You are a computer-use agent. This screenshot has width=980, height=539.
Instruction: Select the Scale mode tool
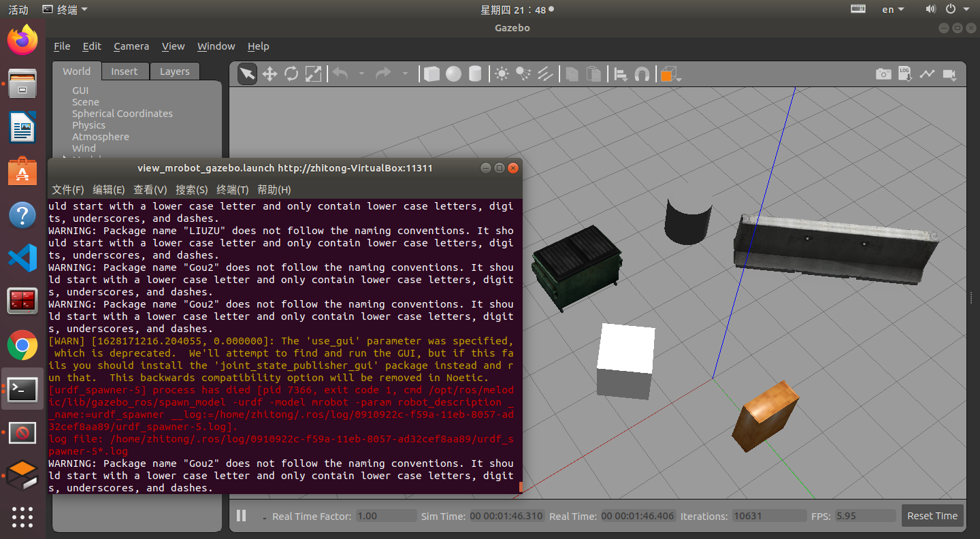pos(313,74)
